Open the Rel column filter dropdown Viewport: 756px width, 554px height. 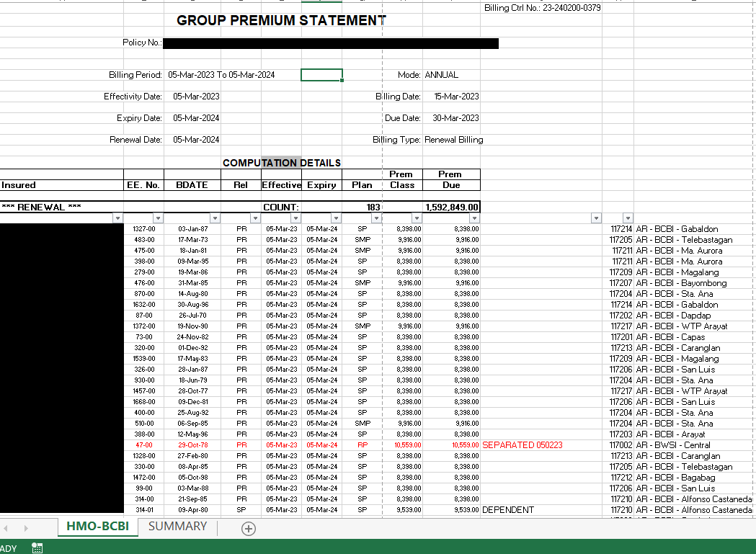point(256,218)
